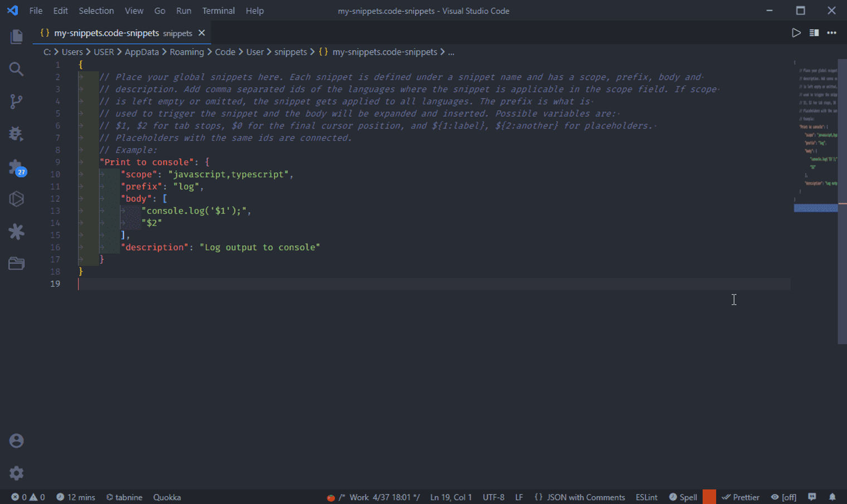The width and height of the screenshot is (847, 504).
Task: Open the Terminal menu
Action: click(218, 11)
